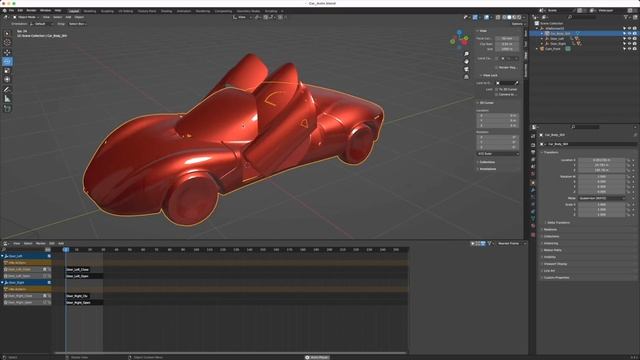The height and width of the screenshot is (360, 640).
Task: Disable rendering of Car_Body_Skin camera icon
Action: [x=635, y=33]
